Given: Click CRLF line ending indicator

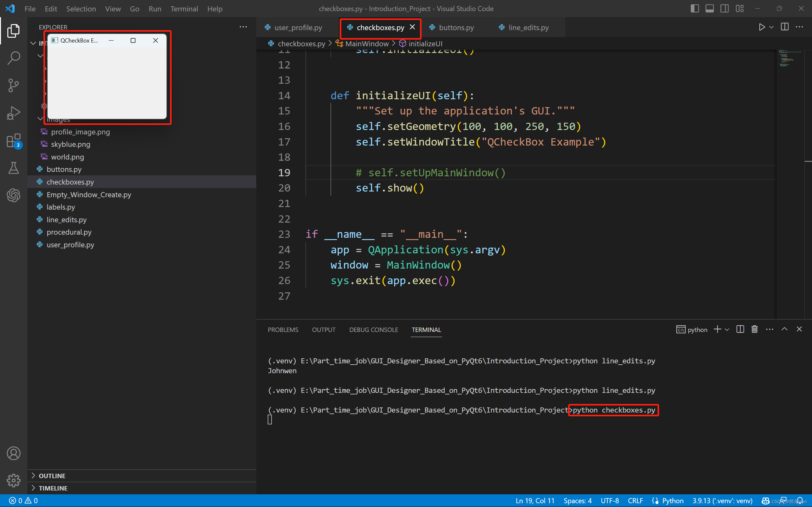Looking at the screenshot, I should pos(635,501).
